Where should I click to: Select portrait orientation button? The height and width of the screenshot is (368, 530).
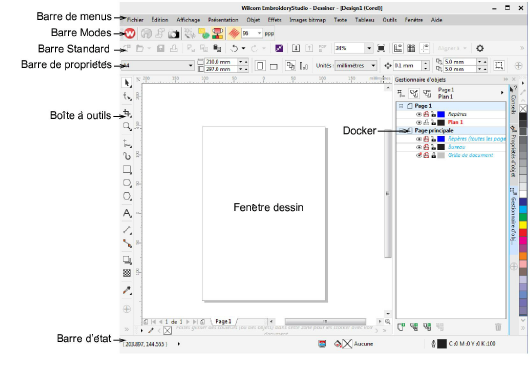260,66
